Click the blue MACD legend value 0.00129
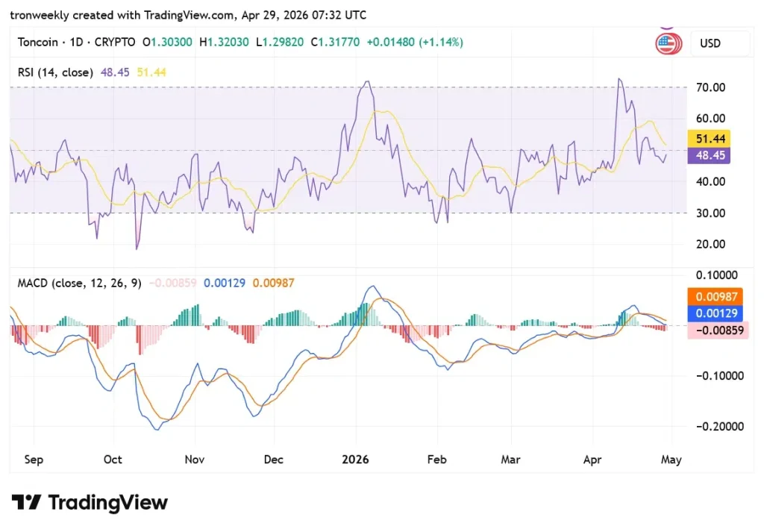The image size is (764, 532). point(224,283)
